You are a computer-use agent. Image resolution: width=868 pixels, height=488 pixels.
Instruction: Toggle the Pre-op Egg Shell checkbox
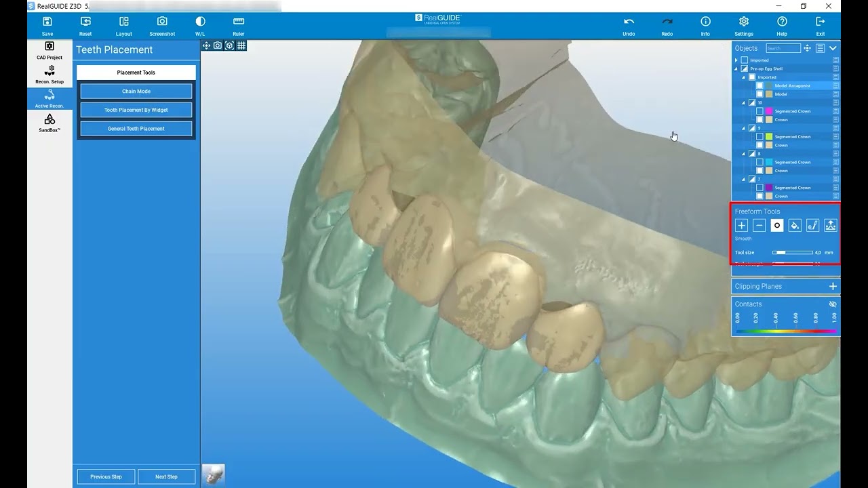(x=744, y=68)
